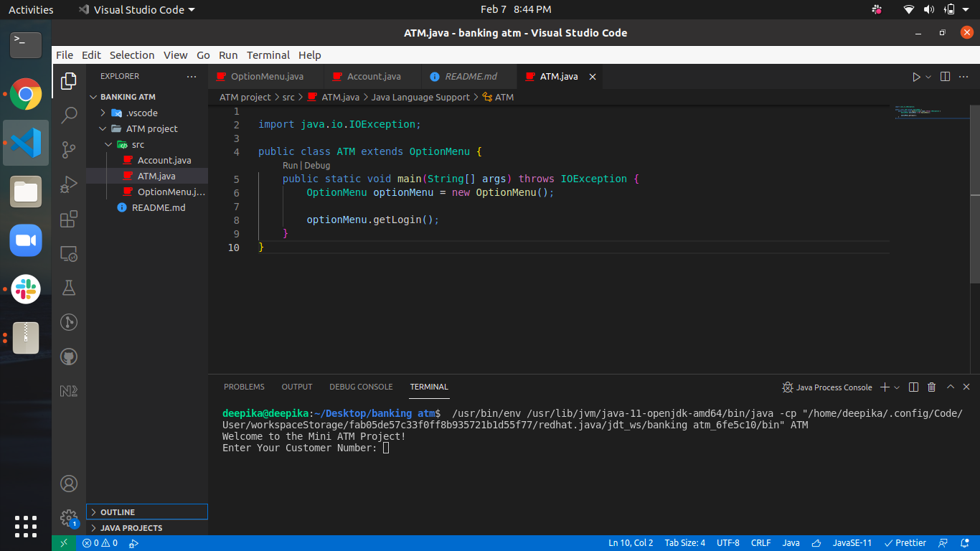This screenshot has height=551, width=980.
Task: Open the Extensions view
Action: click(69, 218)
